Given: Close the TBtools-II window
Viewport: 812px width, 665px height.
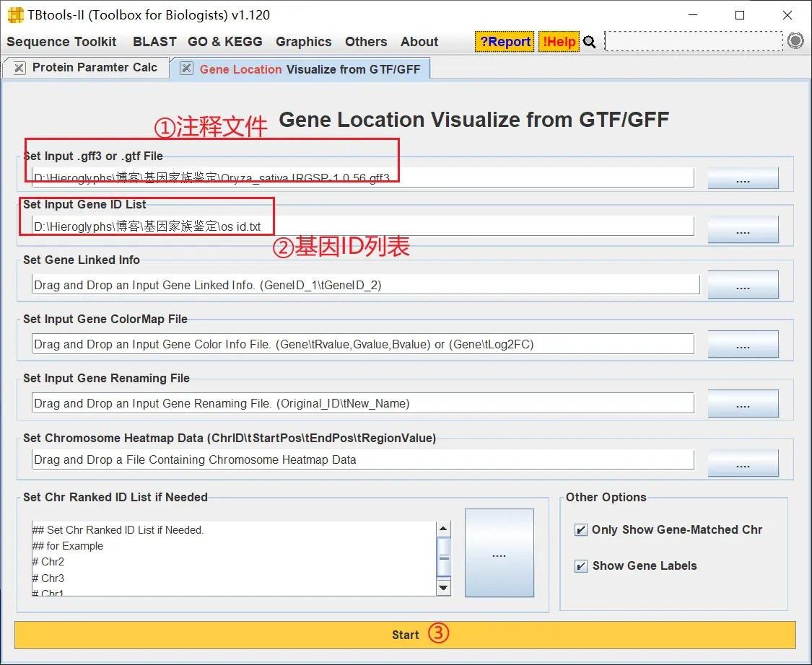Looking at the screenshot, I should (787, 15).
